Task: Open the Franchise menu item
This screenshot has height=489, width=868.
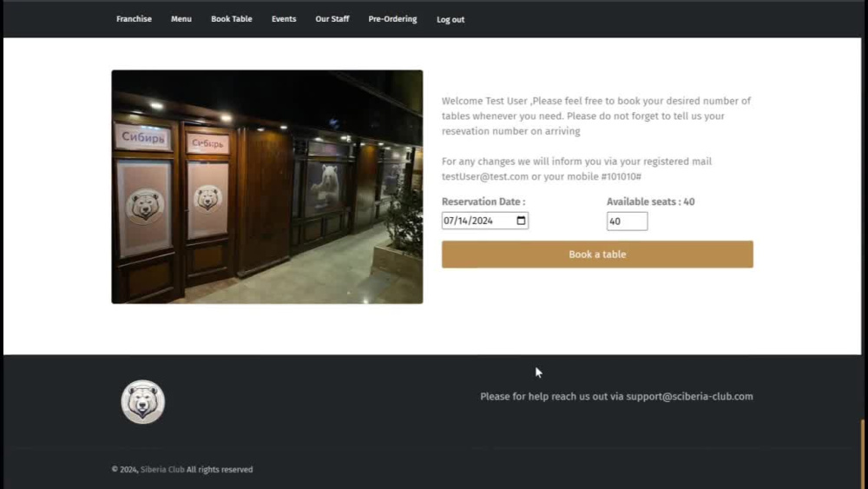Action: (x=134, y=19)
